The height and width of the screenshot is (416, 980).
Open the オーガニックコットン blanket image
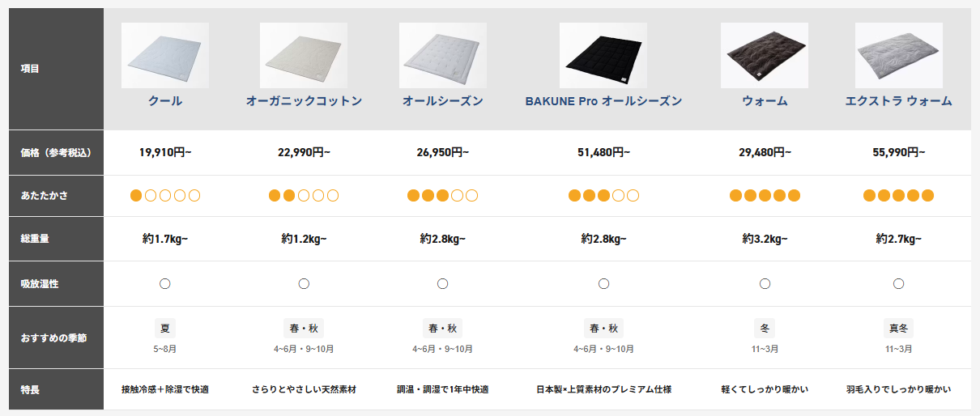[304, 55]
